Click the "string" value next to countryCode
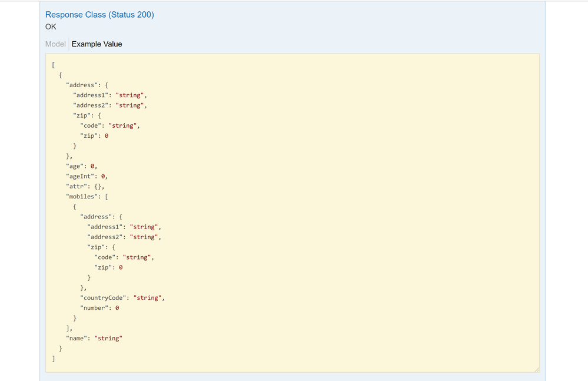 [148, 298]
